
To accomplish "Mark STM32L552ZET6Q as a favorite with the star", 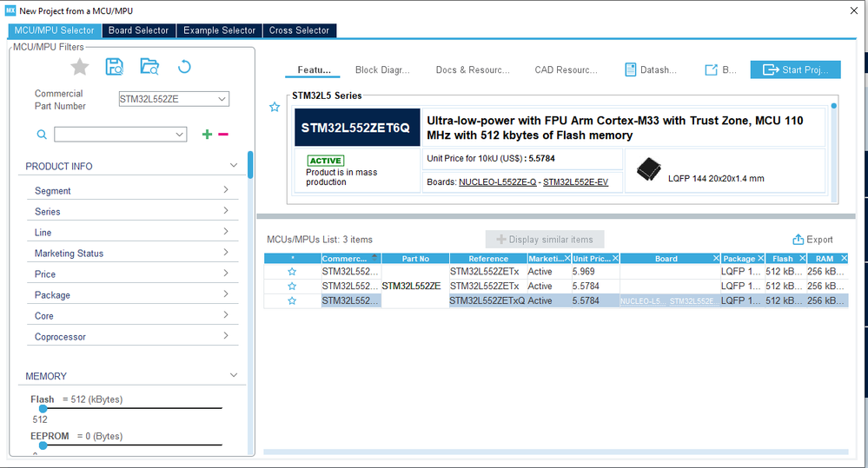I will pos(275,108).
